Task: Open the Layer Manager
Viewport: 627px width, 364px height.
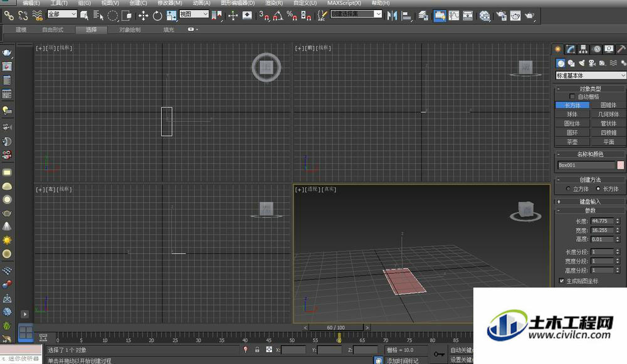Action: [423, 16]
